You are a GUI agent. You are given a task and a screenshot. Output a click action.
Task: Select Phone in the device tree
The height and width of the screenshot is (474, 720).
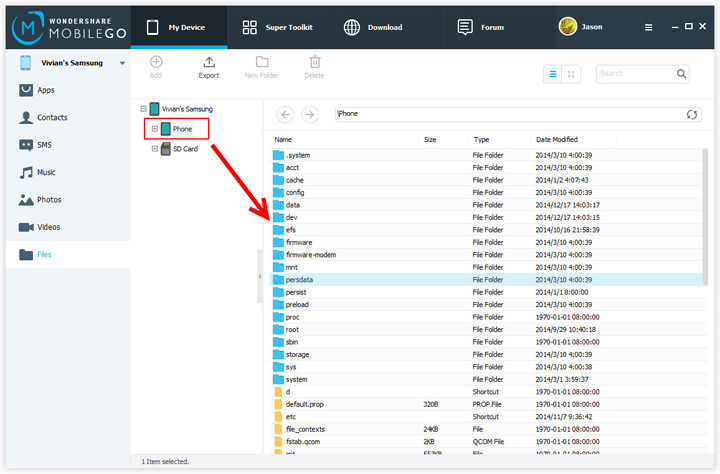click(x=182, y=129)
